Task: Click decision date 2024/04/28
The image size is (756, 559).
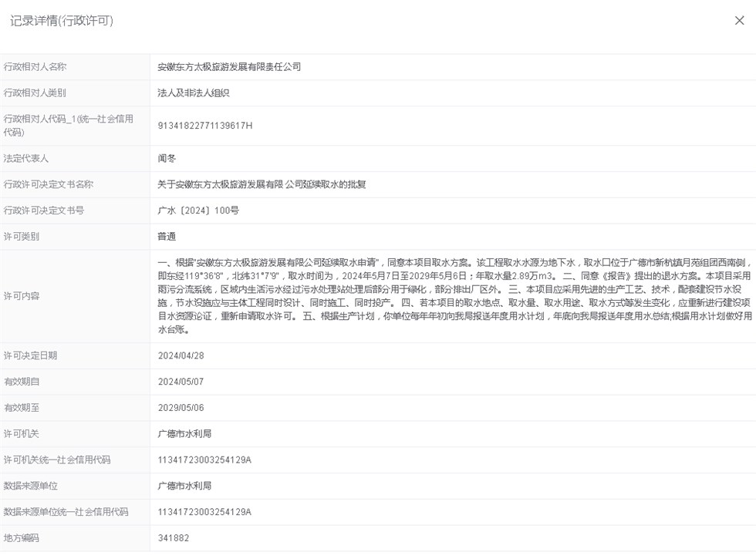Action: (x=181, y=355)
